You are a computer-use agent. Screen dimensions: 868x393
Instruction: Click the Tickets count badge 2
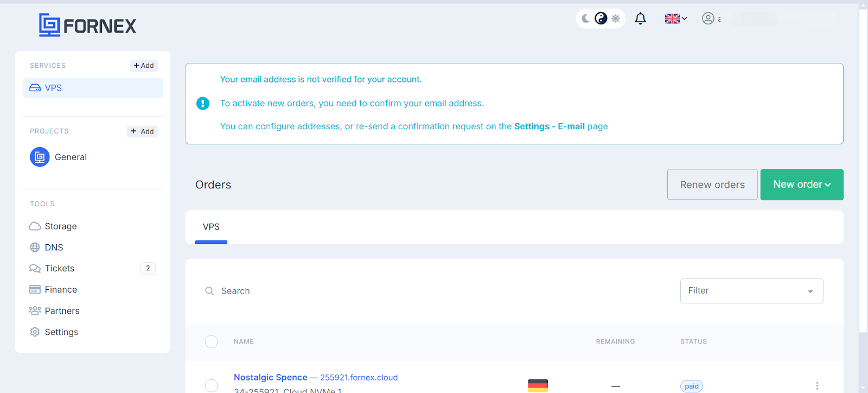148,268
